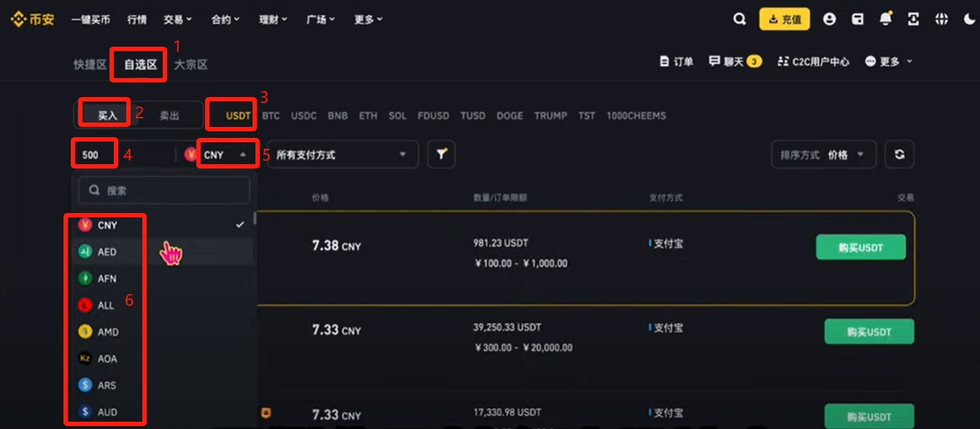Open 所有支付方式 payment method dropdown
980x429 pixels.
(x=342, y=155)
